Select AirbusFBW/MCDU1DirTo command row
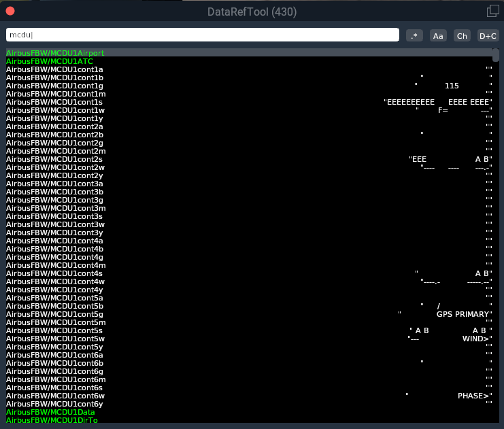Image resolution: width=504 pixels, height=429 pixels. [x=249, y=420]
